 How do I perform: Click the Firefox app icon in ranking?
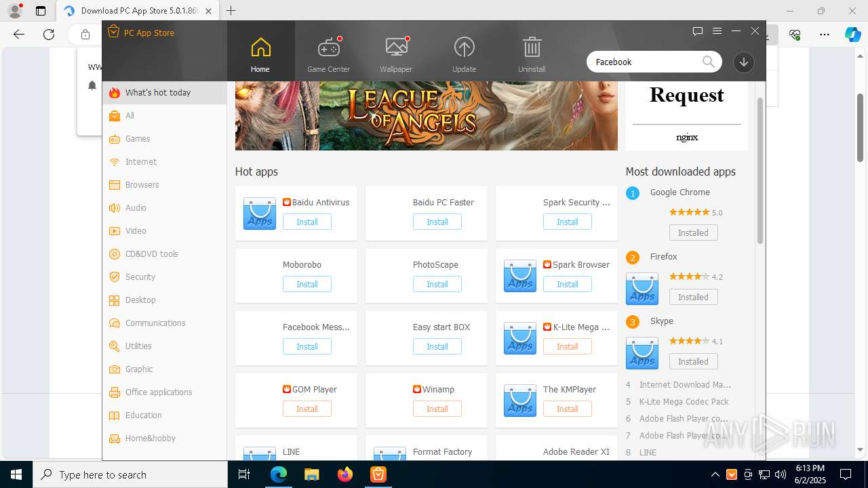[642, 289]
